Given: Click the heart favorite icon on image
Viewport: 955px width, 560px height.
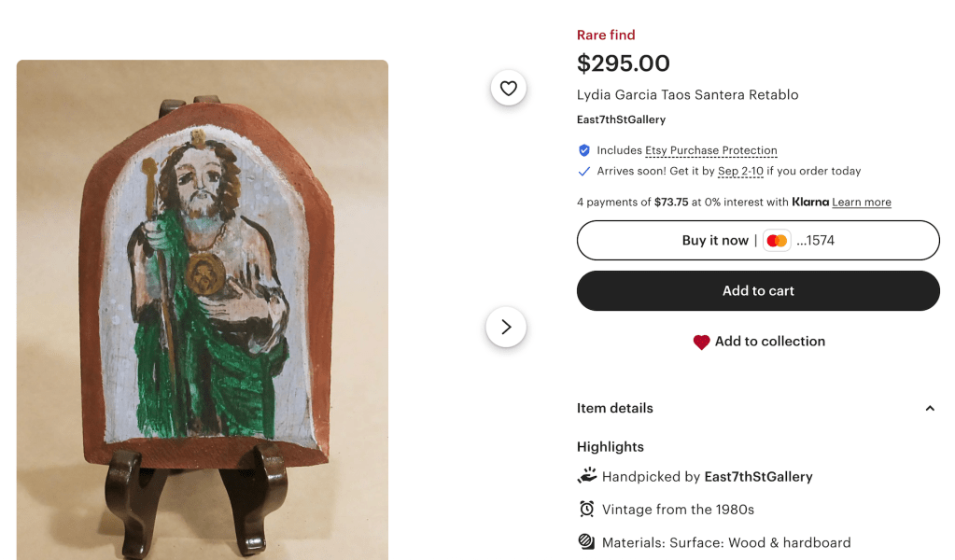Looking at the screenshot, I should [508, 89].
